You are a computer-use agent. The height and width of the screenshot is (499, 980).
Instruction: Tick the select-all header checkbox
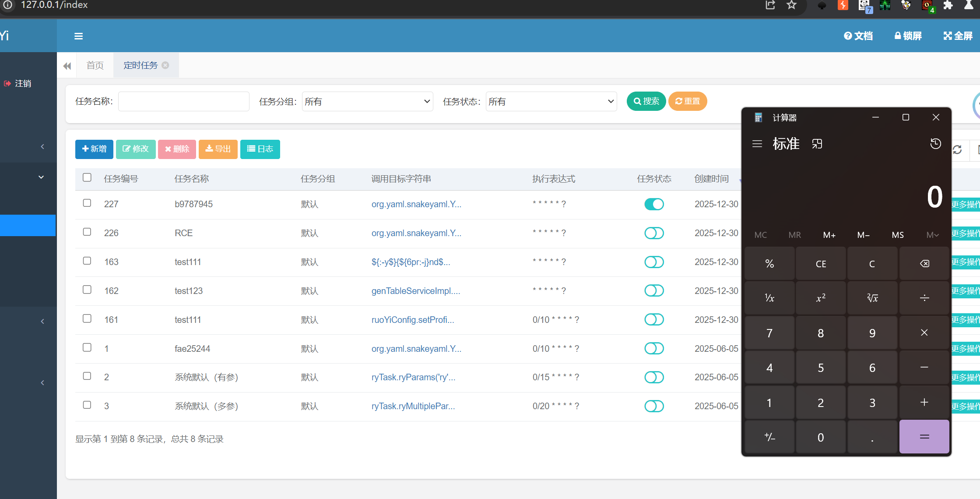(x=87, y=177)
